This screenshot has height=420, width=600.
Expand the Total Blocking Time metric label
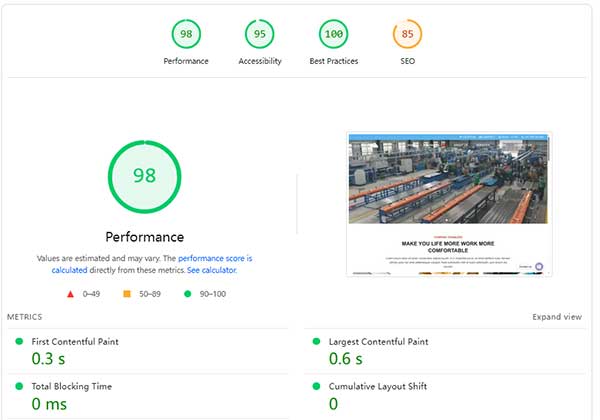tap(71, 386)
